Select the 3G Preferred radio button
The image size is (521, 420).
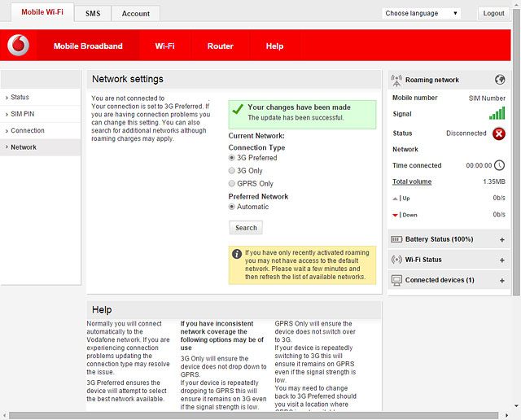pyautogui.click(x=232, y=158)
